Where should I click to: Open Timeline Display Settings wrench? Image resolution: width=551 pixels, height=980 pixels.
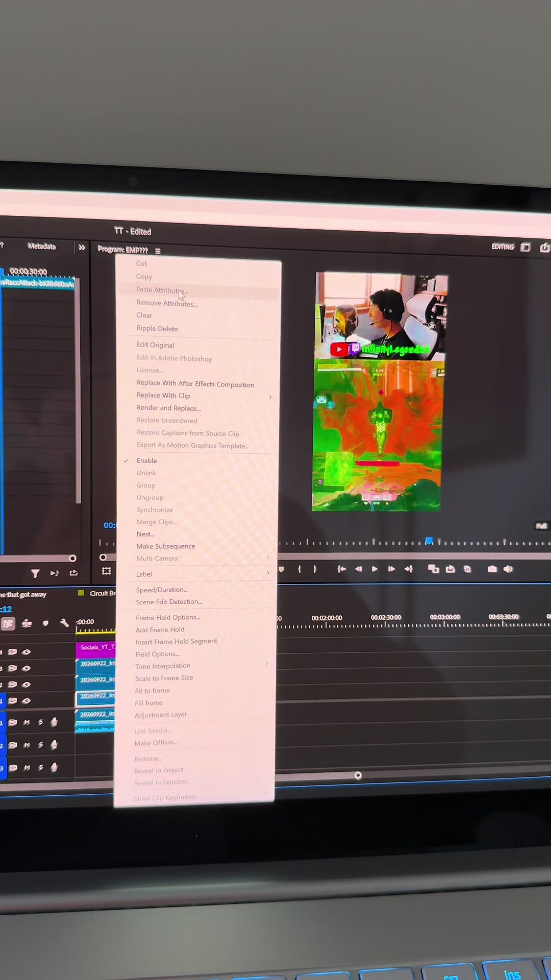[64, 623]
